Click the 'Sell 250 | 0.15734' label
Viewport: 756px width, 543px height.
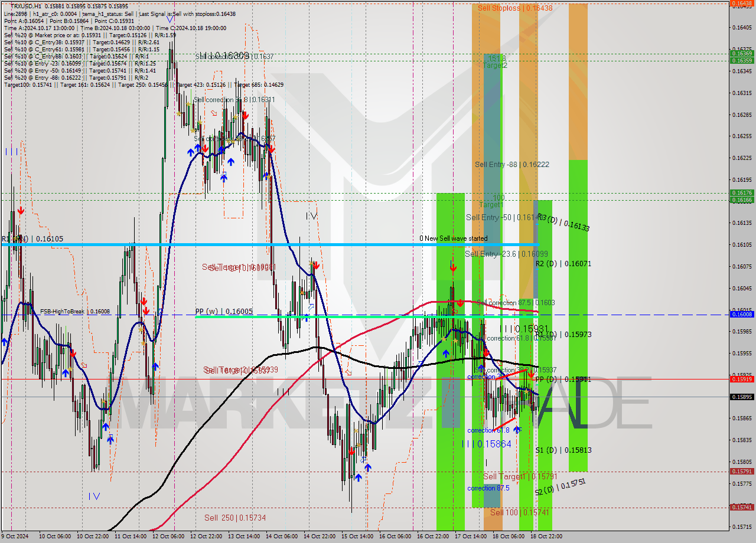point(235,518)
